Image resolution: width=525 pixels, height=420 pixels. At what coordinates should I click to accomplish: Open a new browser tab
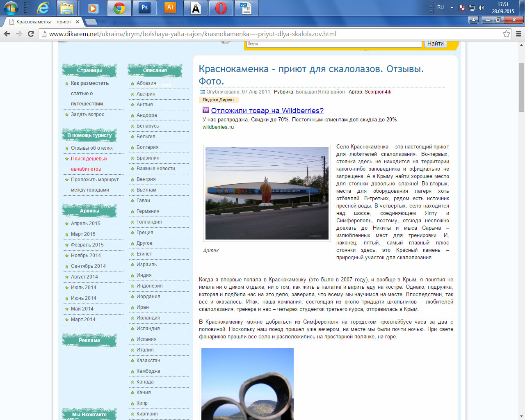coord(91,22)
